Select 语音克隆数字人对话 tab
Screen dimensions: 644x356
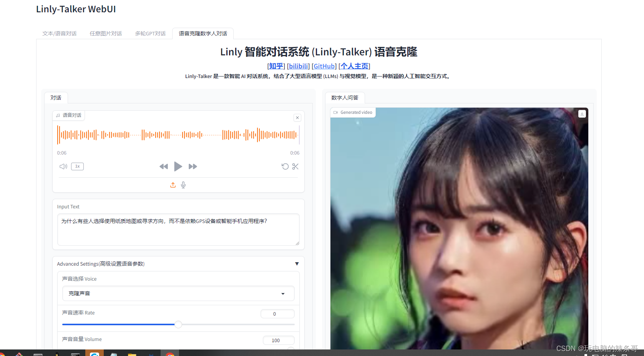pyautogui.click(x=203, y=33)
